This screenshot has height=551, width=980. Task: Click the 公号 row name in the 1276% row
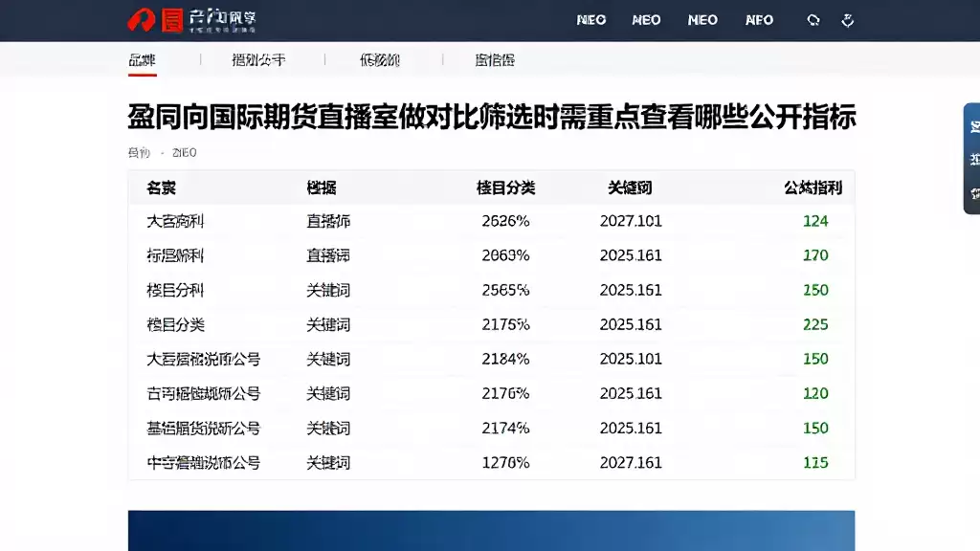pos(203,463)
